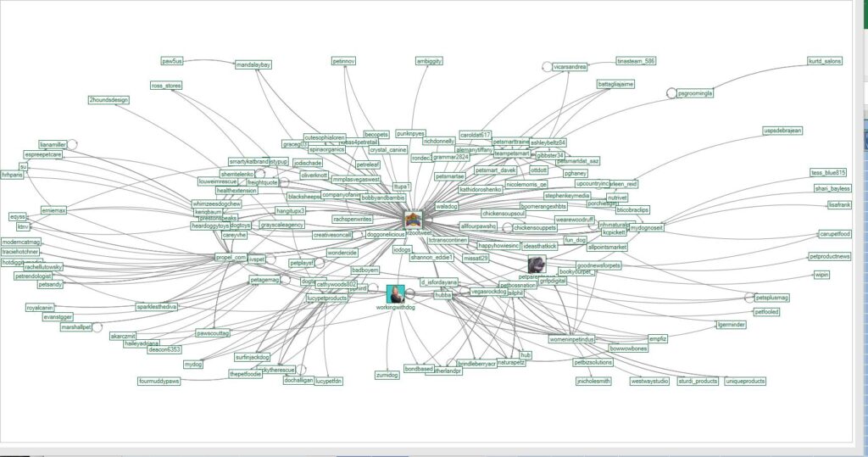
Task: Click the 'vicarsandrea' node
Action: 570,66
